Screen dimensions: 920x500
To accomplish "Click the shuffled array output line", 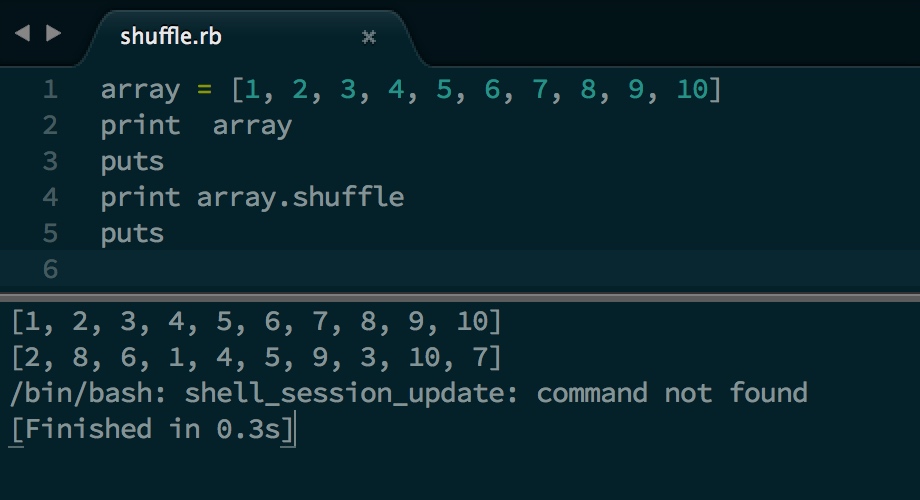I will pos(256,357).
